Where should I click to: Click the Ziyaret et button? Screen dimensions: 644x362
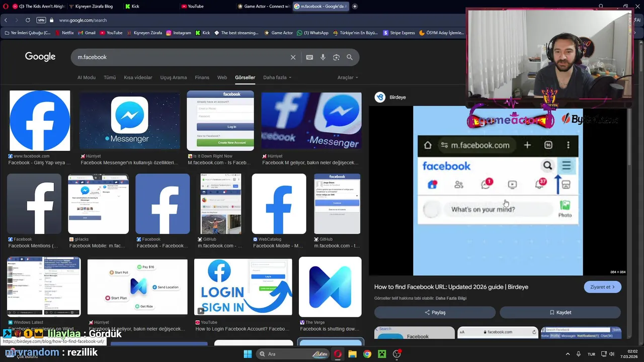[603, 287]
